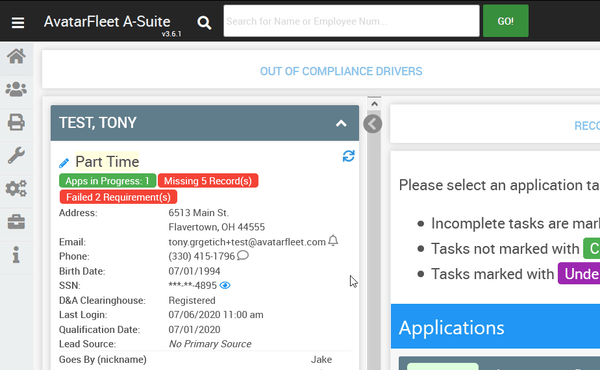
Task: Edit Part Time status with pencil icon
Action: pos(64,163)
